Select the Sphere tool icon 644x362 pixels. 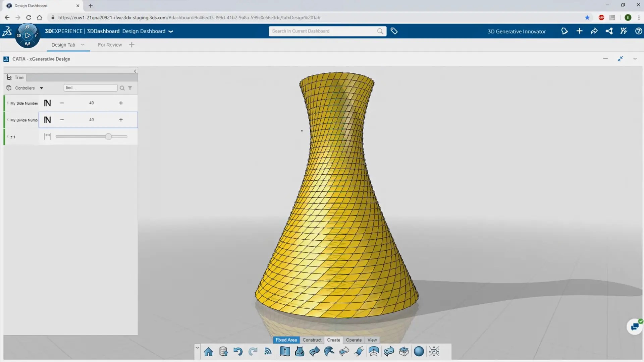tap(419, 352)
